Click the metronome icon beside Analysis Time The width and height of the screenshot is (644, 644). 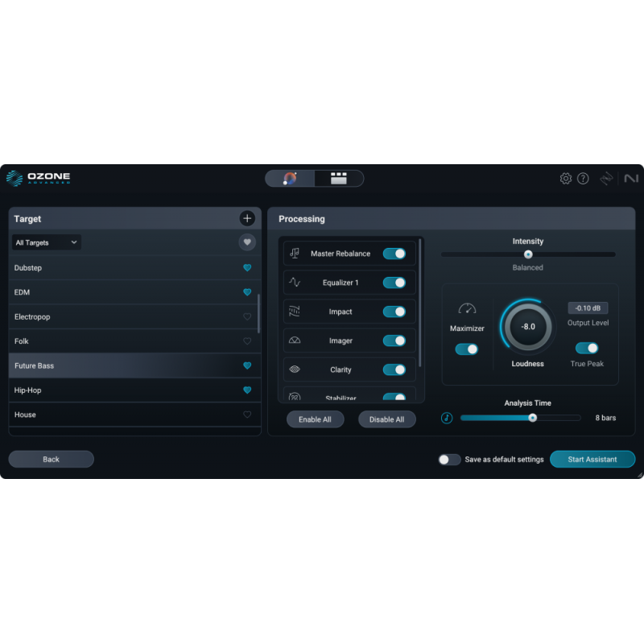[x=447, y=418]
